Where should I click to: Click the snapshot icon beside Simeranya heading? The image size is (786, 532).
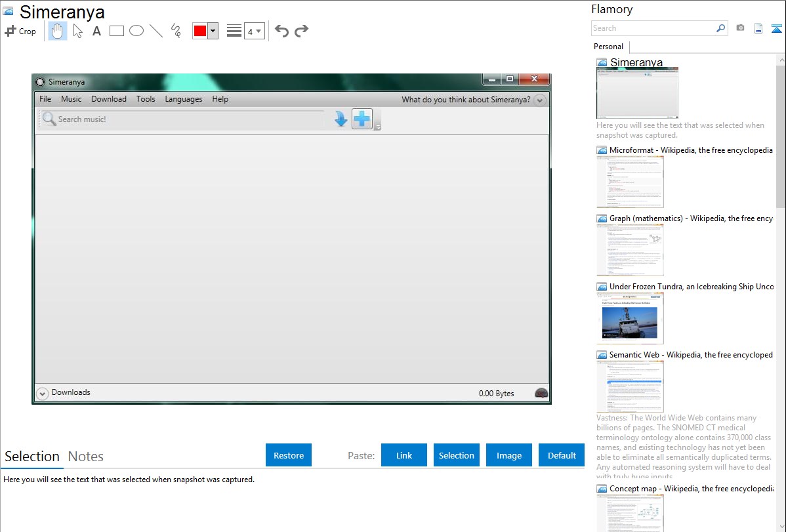pyautogui.click(x=8, y=11)
